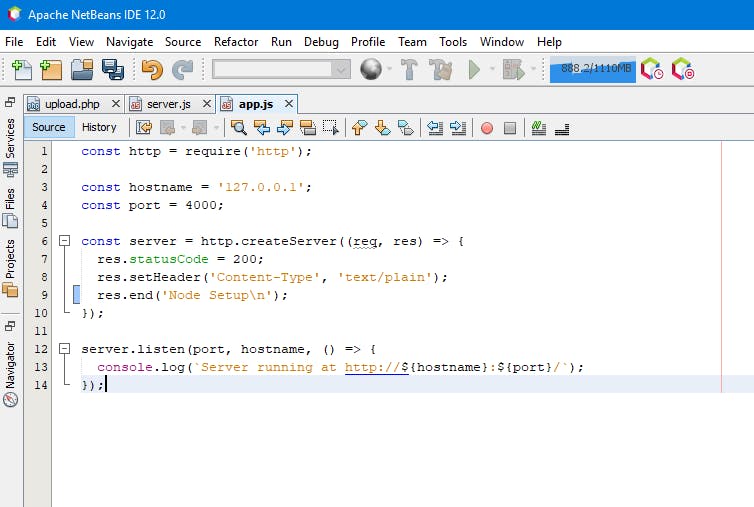
Task: Collapse the server.listen code fold
Action: click(x=65, y=349)
